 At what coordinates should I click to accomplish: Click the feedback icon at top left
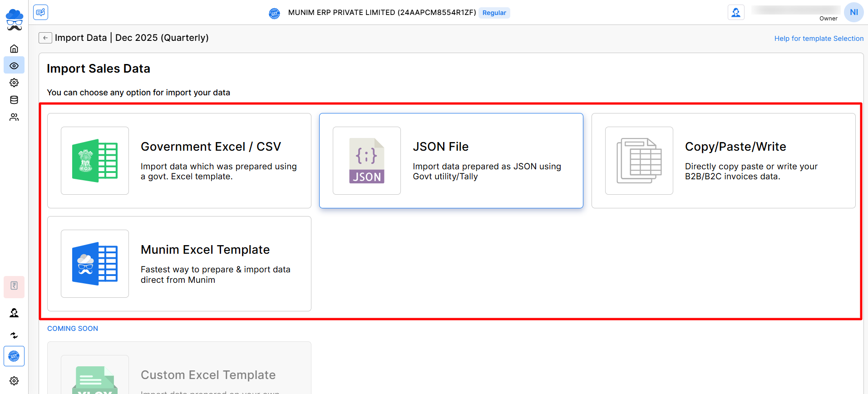pos(41,12)
